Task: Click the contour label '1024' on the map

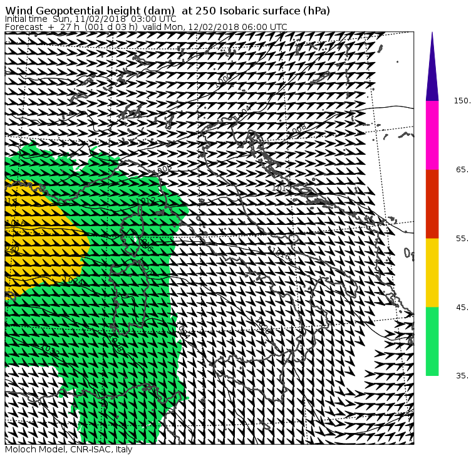Action: coord(73,280)
